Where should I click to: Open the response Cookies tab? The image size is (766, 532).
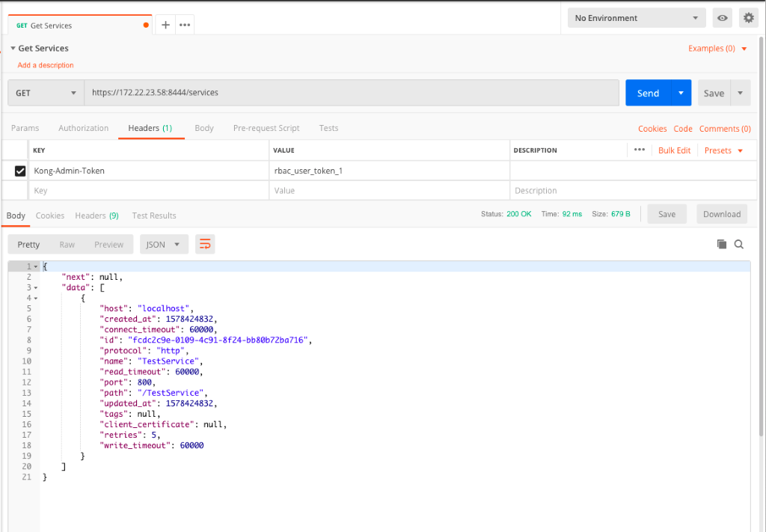[50, 215]
